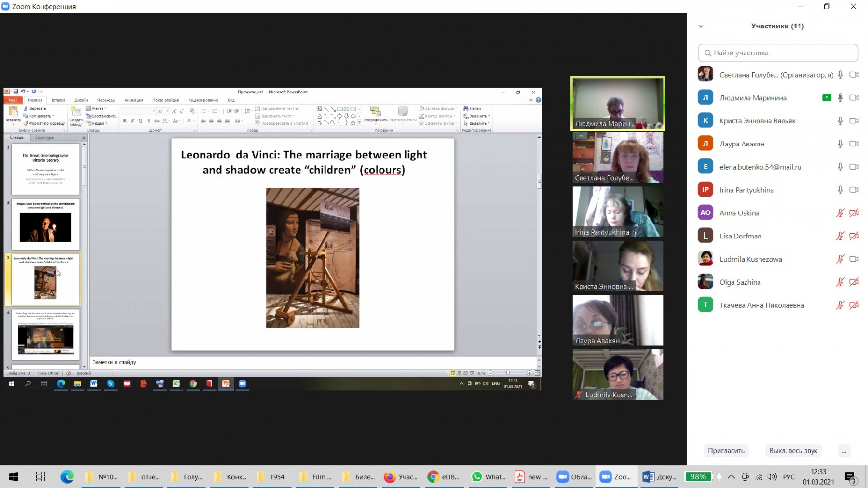This screenshot has width=868, height=488.
Task: Open Файл tab in PowerPoint
Action: point(13,100)
